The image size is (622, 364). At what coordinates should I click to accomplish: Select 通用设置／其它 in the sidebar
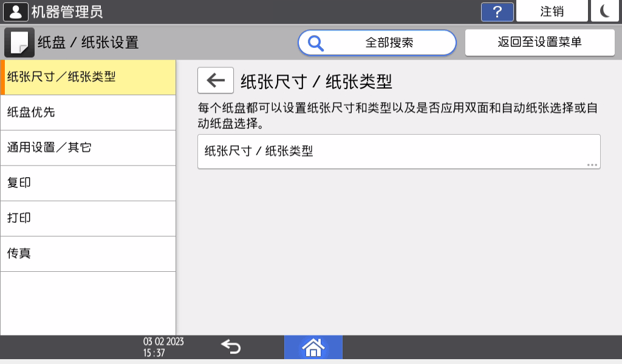88,147
